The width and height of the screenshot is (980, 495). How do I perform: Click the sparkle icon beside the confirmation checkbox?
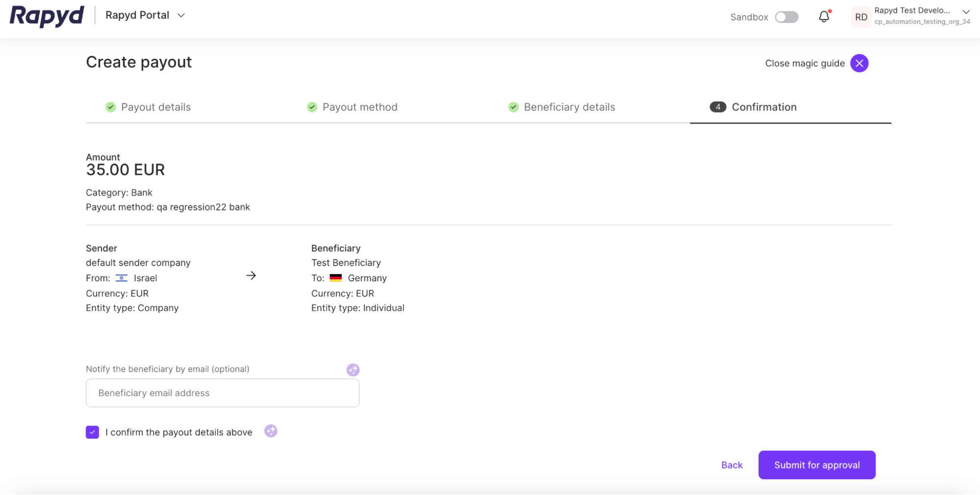pyautogui.click(x=270, y=431)
